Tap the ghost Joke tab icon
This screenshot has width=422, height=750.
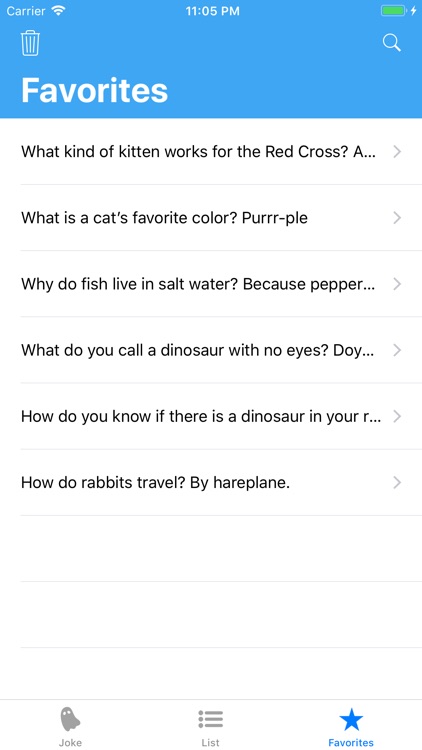pyautogui.click(x=70, y=719)
